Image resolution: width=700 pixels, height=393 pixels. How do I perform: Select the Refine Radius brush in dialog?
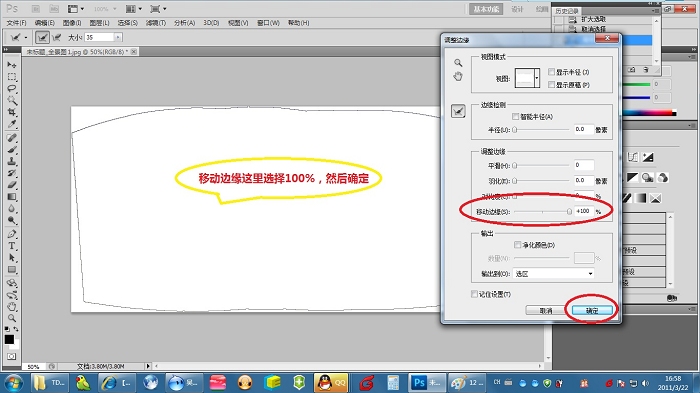coord(458,111)
